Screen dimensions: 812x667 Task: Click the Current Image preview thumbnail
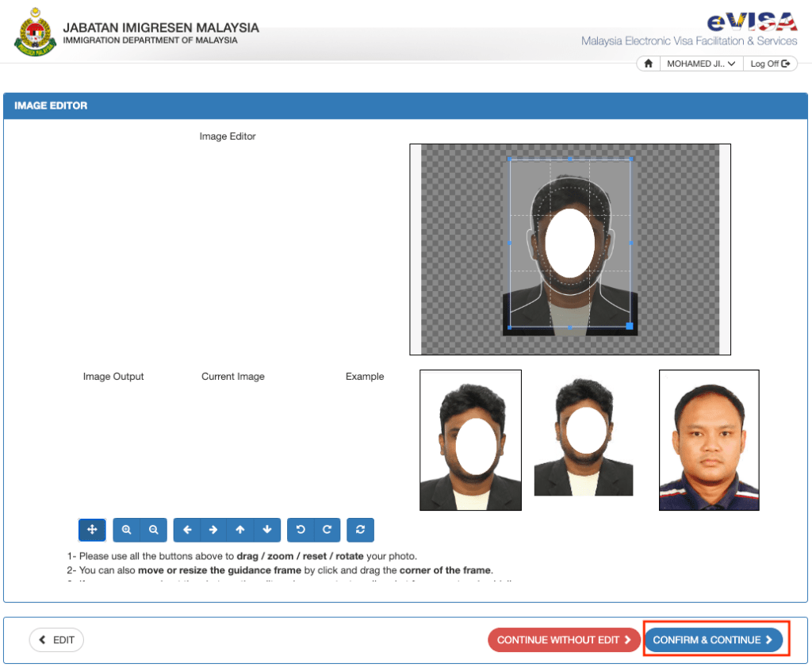click(584, 436)
